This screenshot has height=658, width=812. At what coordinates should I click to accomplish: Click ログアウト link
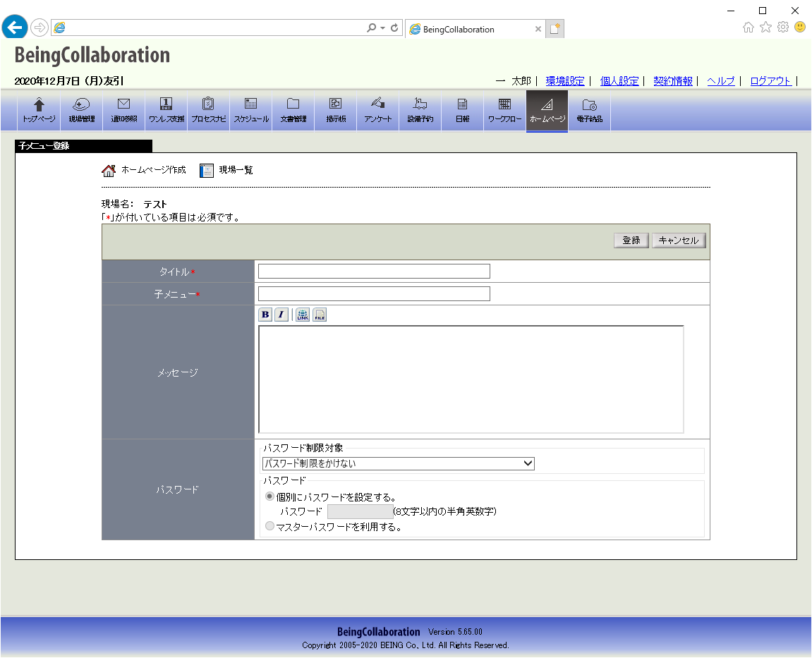tap(770, 81)
